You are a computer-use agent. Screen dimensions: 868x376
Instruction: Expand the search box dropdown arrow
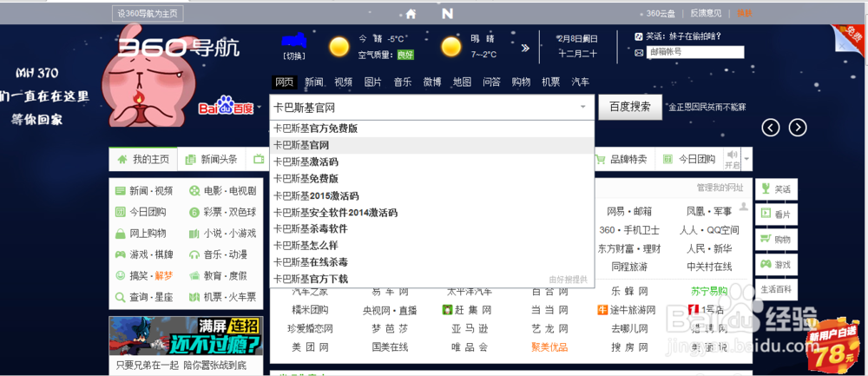583,107
